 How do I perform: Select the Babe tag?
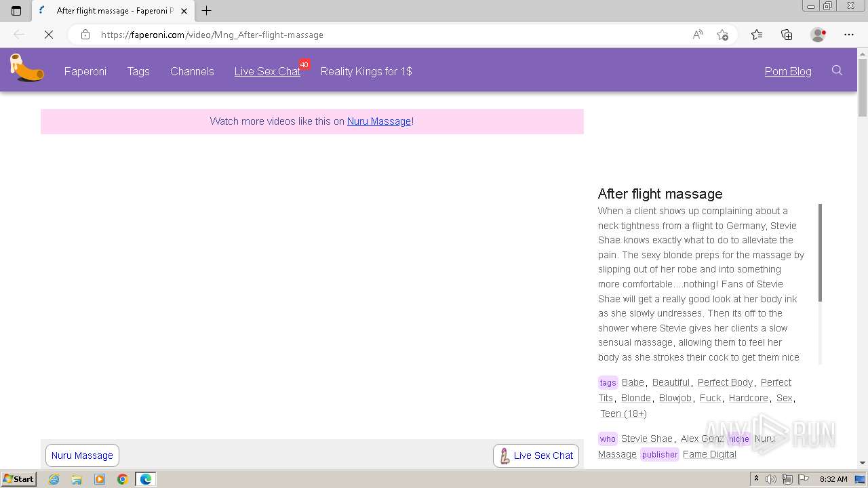[633, 382]
